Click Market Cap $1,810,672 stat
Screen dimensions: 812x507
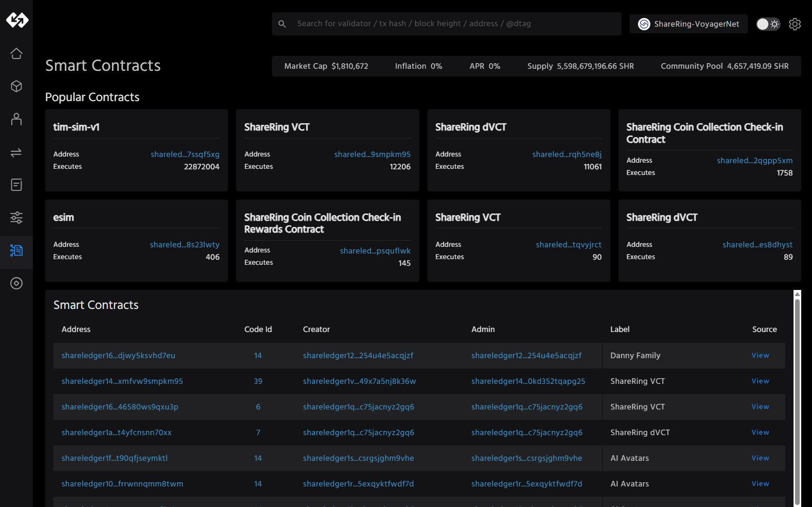[326, 66]
